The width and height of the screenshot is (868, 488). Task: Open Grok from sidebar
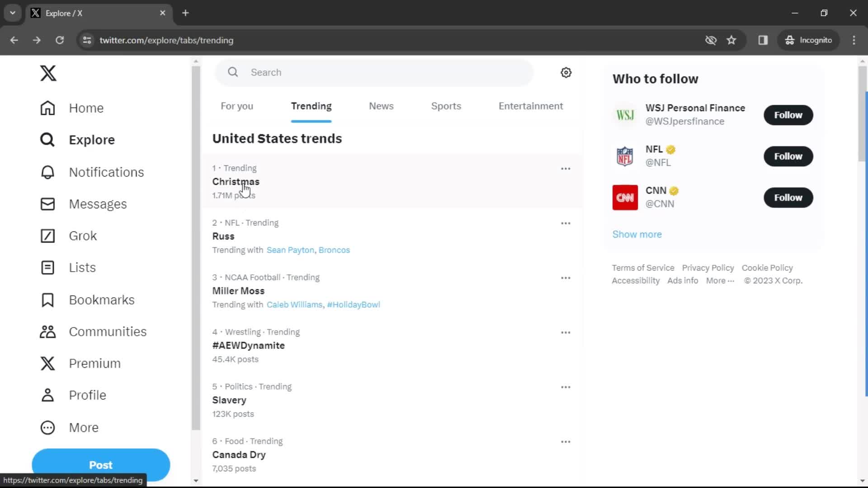[x=69, y=236]
